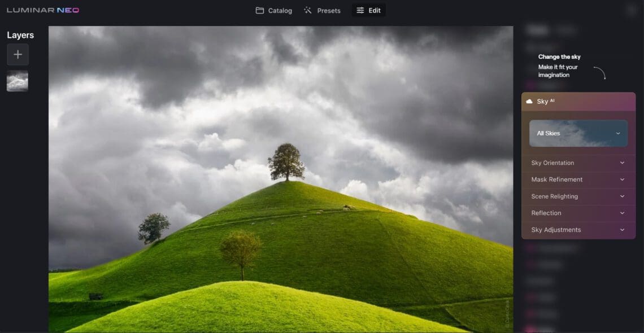Image resolution: width=644 pixels, height=333 pixels.
Task: Select the Edit tab
Action: point(368,11)
